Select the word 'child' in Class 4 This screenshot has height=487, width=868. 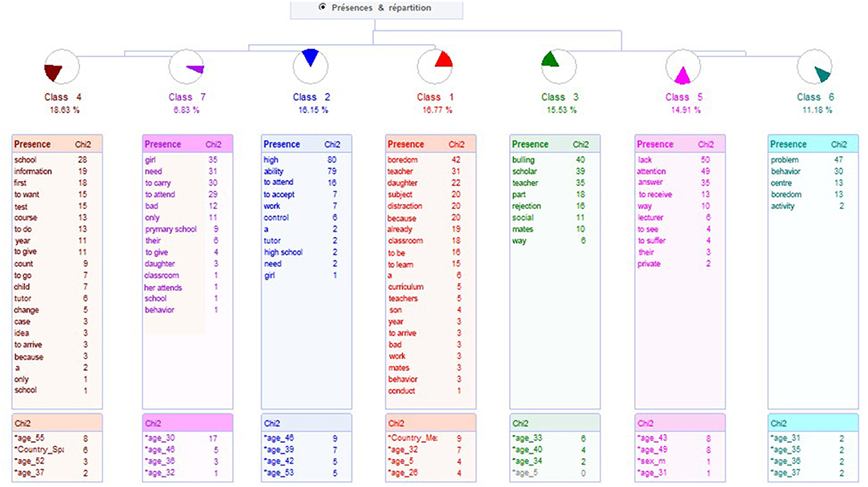pyautogui.click(x=22, y=287)
